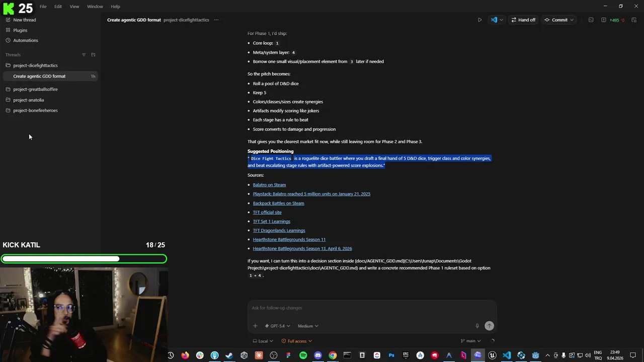Open Discord from the taskbar

(317, 355)
